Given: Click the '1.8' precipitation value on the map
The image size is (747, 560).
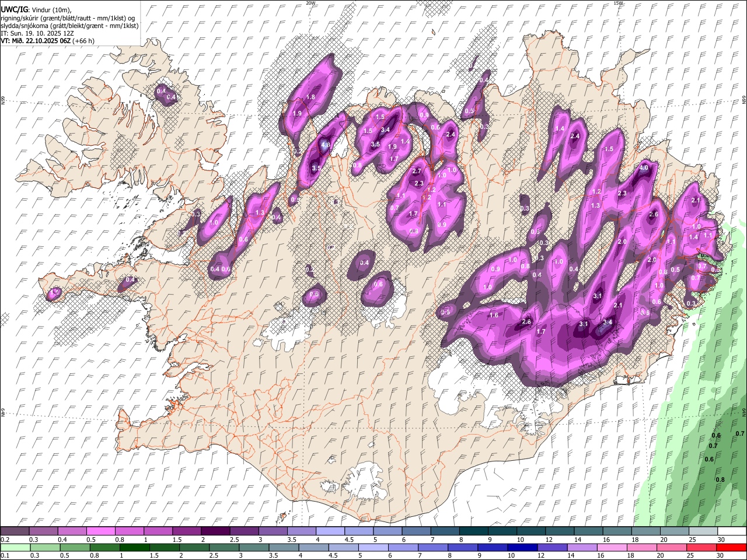Looking at the screenshot, I should pyautogui.click(x=311, y=97).
